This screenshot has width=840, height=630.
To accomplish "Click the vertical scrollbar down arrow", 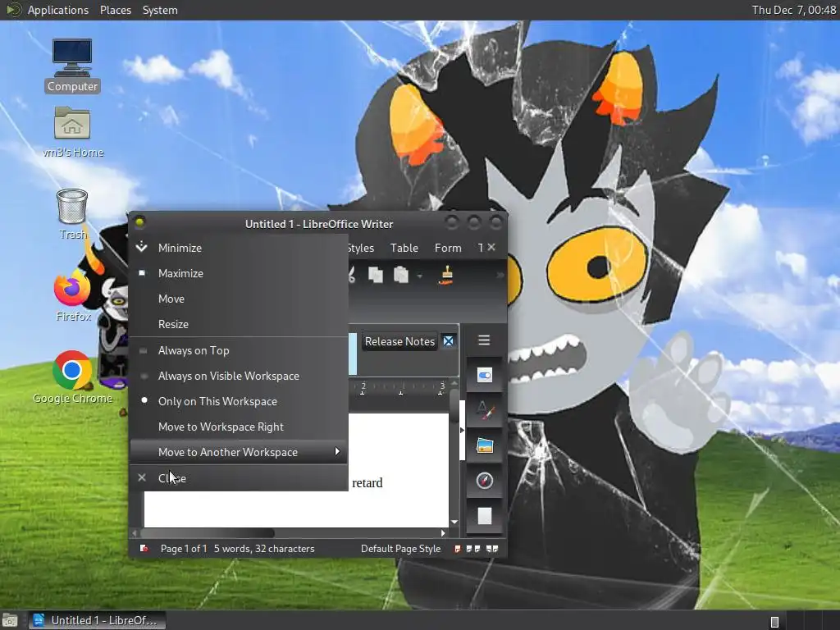I will [454, 522].
